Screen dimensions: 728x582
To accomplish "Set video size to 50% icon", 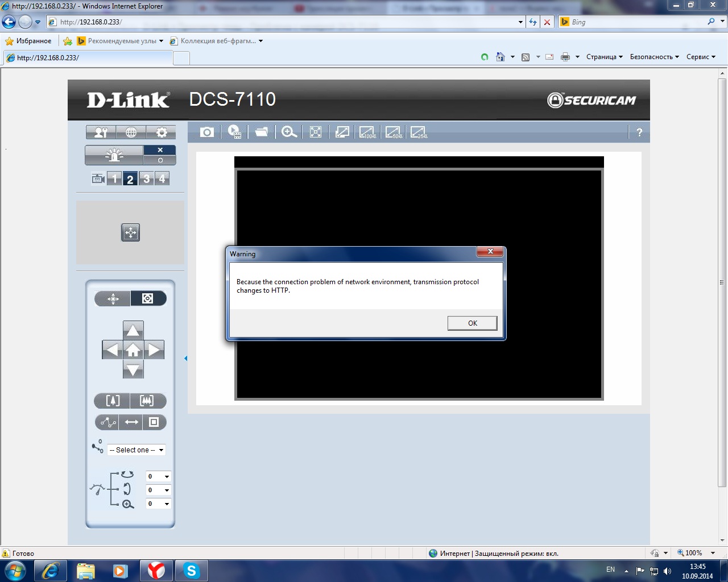I will coord(394,132).
